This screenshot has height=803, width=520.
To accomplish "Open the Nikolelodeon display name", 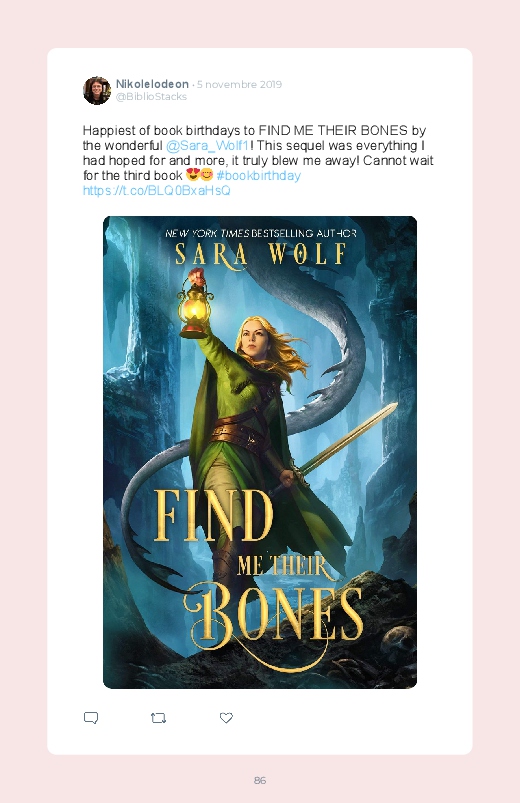I will (152, 84).
